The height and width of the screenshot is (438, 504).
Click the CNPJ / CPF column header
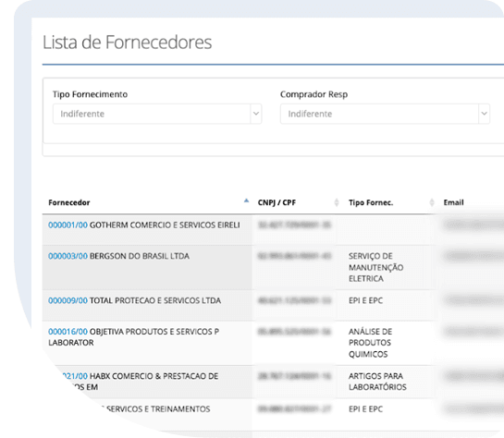pos(277,202)
